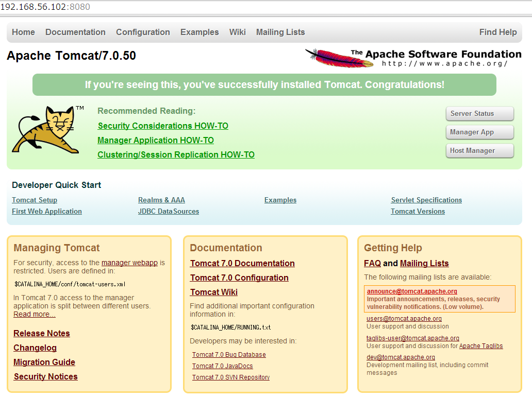Open Security Considerations HOW-TO link
The image size is (532, 398).
[163, 126]
